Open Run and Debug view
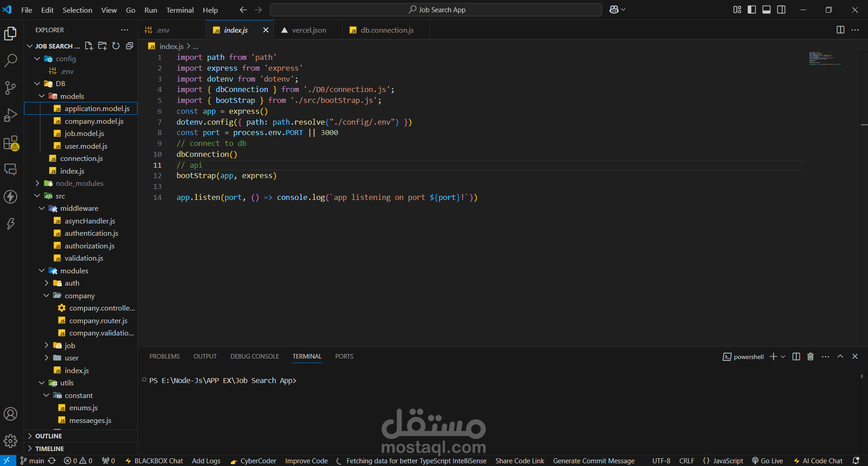Viewport: 868px width, 466px height. coord(10,115)
